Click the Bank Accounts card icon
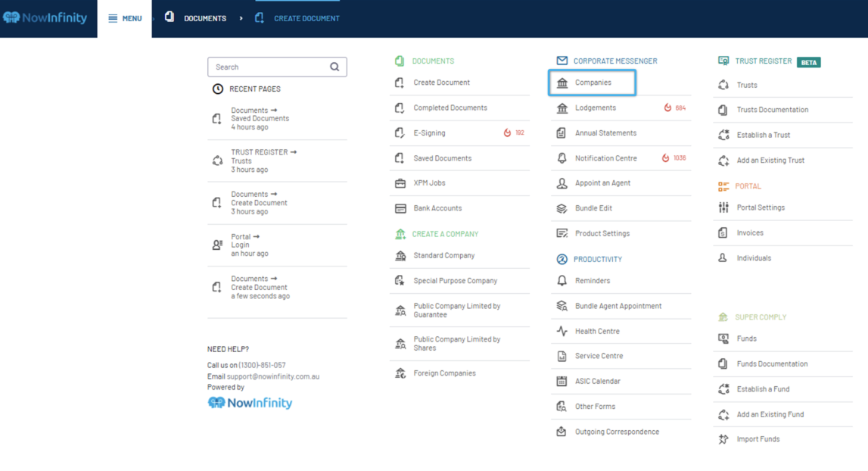This screenshot has height=471, width=868. [400, 208]
